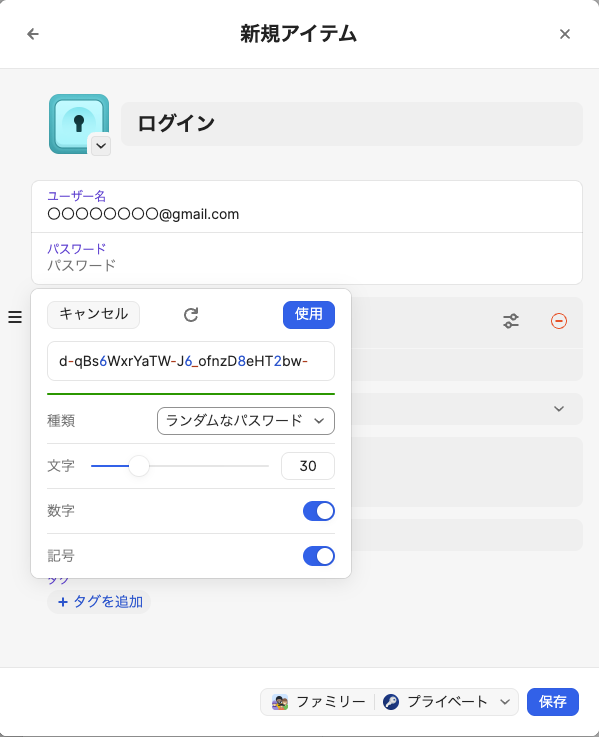Click the 文字 length slider handle

tap(139, 466)
